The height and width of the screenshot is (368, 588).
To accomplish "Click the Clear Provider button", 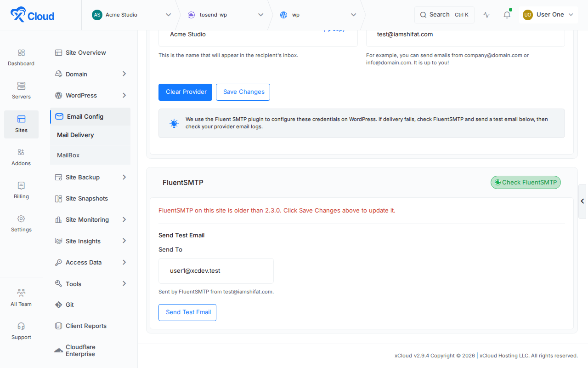I will coord(186,92).
